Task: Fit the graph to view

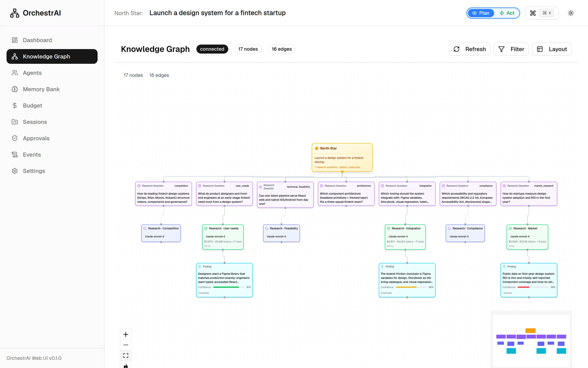Action: tap(126, 356)
